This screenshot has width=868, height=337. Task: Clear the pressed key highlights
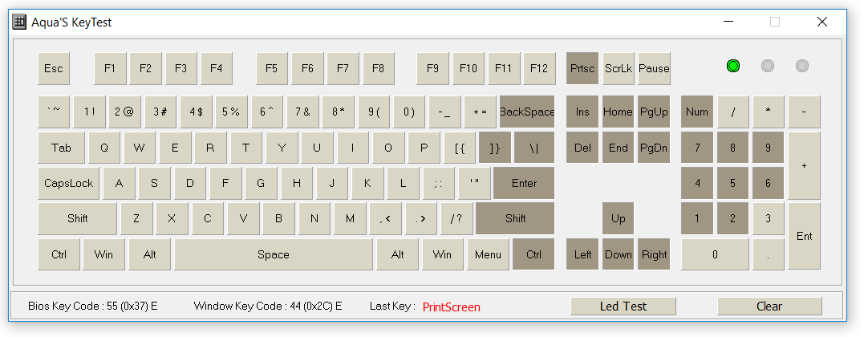point(769,306)
